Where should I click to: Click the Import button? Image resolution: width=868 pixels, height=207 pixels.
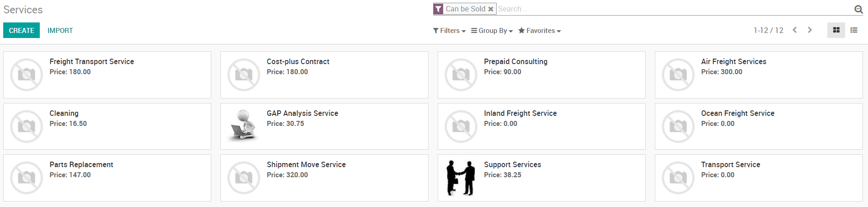pyautogui.click(x=60, y=31)
